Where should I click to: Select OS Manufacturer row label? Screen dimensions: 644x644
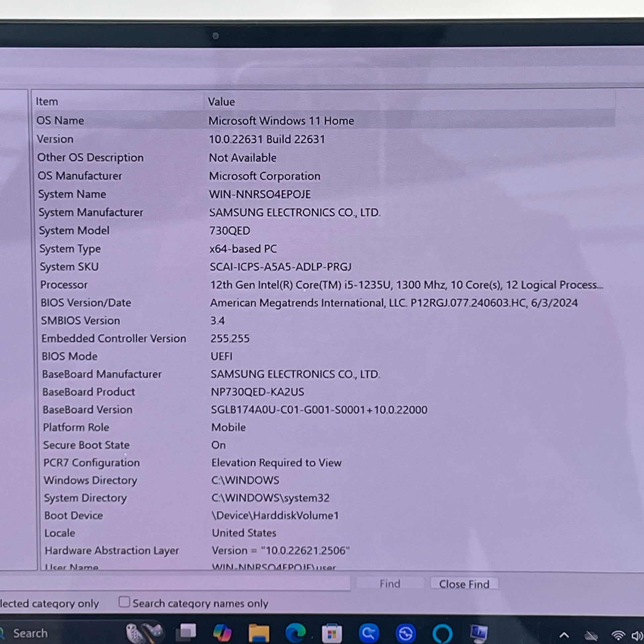click(x=80, y=176)
